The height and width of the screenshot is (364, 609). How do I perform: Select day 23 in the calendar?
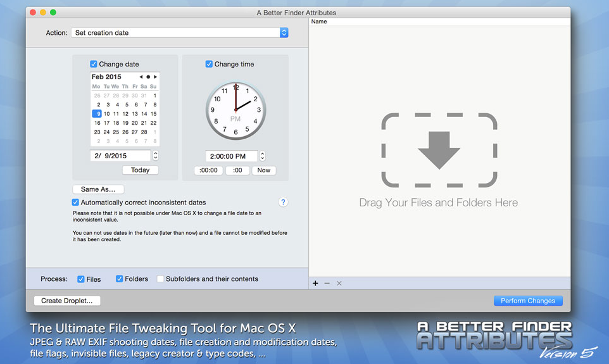click(x=97, y=132)
